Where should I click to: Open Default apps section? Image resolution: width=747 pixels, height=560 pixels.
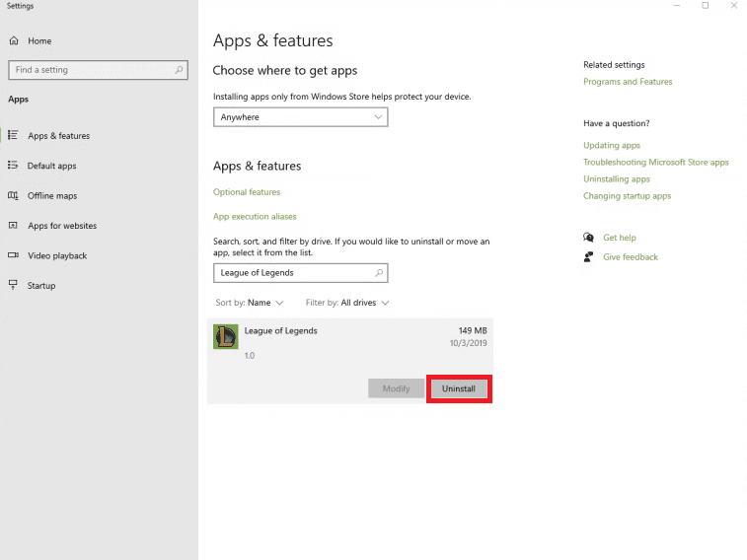tap(51, 166)
